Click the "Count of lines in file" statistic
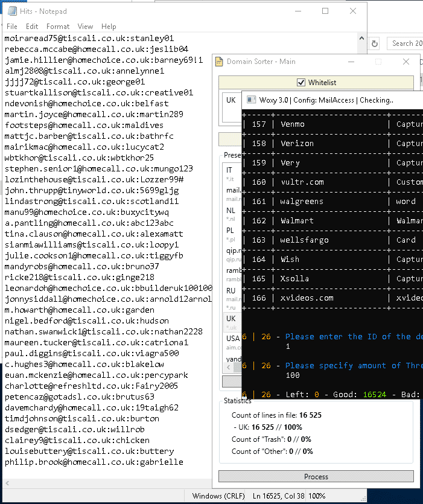Screen dimensions: 423x504 click(x=276, y=415)
